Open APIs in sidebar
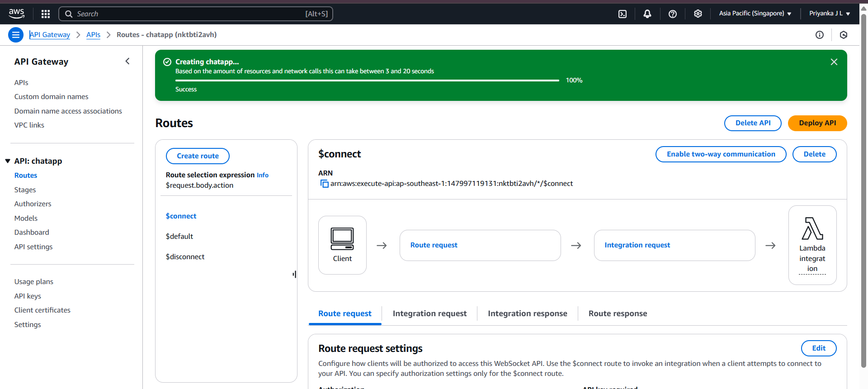The height and width of the screenshot is (389, 868). pyautogui.click(x=21, y=83)
